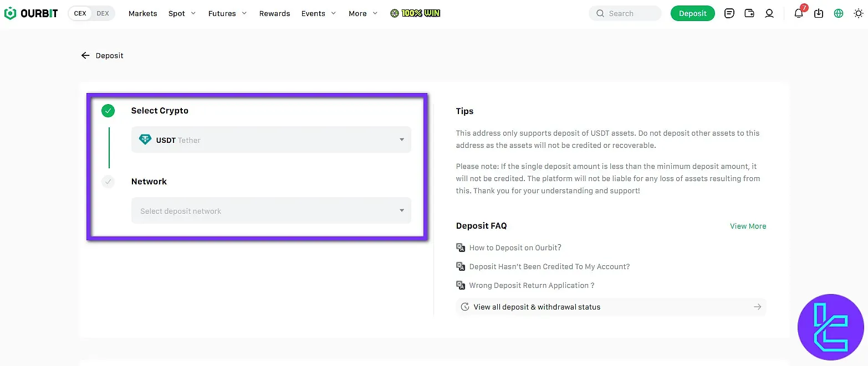Switch display theme using the sun icon

(x=859, y=13)
